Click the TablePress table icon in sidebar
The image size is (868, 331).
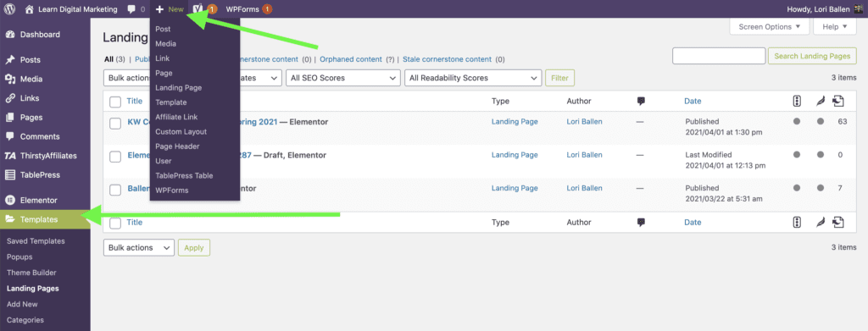point(10,174)
